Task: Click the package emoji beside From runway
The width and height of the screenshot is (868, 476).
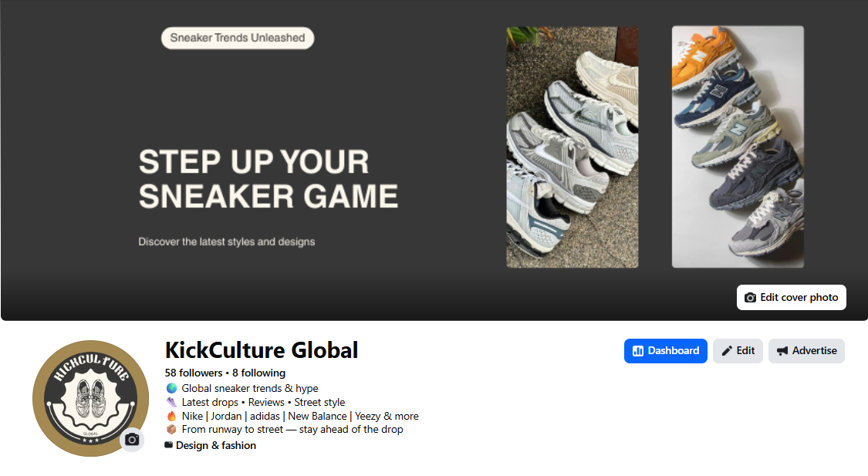Action: (x=171, y=430)
